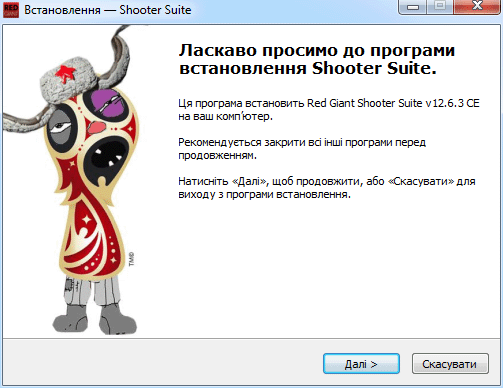This screenshot has height=388, width=503.
Task: Cancel setup with the Скасувати button
Action: click(450, 364)
